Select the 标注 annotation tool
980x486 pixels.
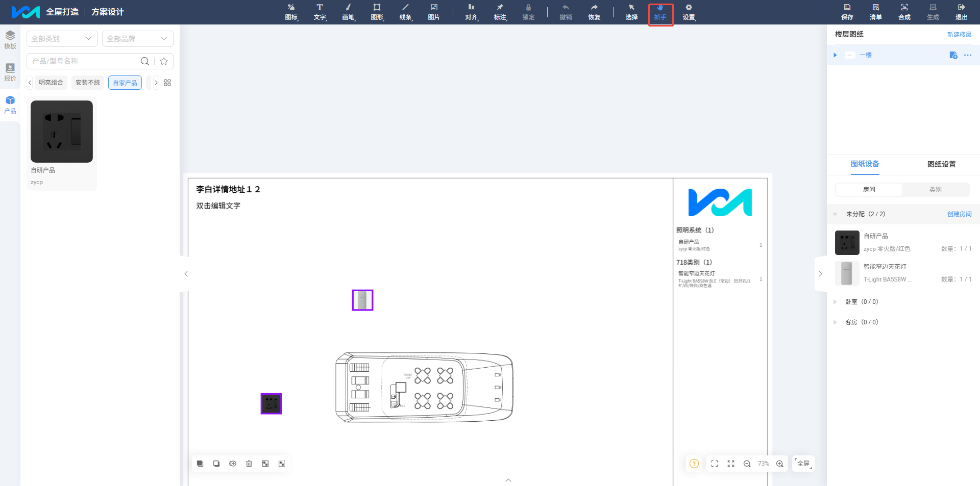tap(500, 12)
